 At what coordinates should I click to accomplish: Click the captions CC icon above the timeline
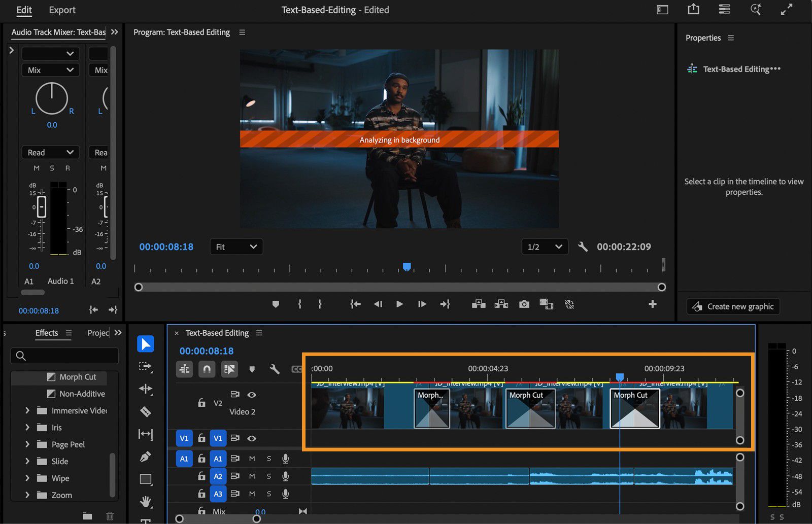(x=298, y=369)
